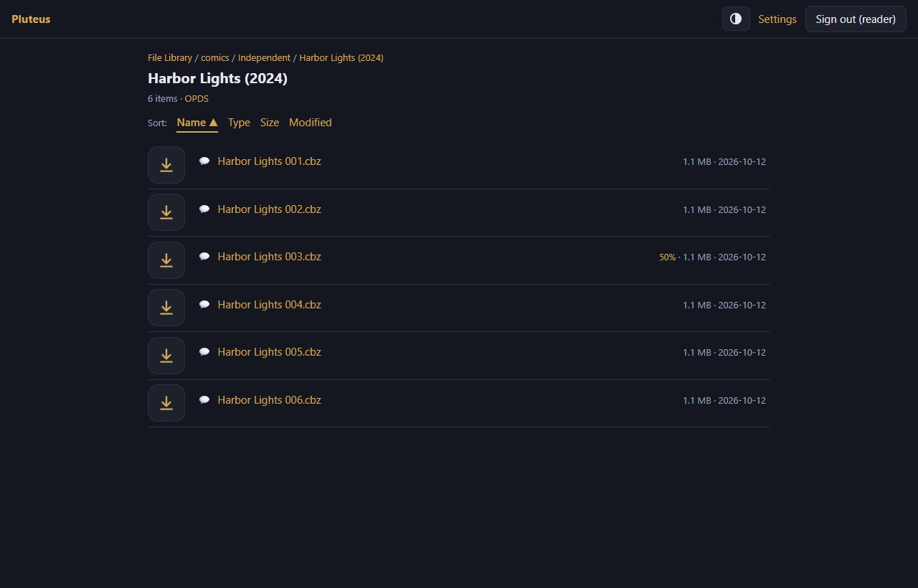This screenshot has width=918, height=588.
Task: Navigate to File Library breadcrumb
Action: tap(170, 58)
